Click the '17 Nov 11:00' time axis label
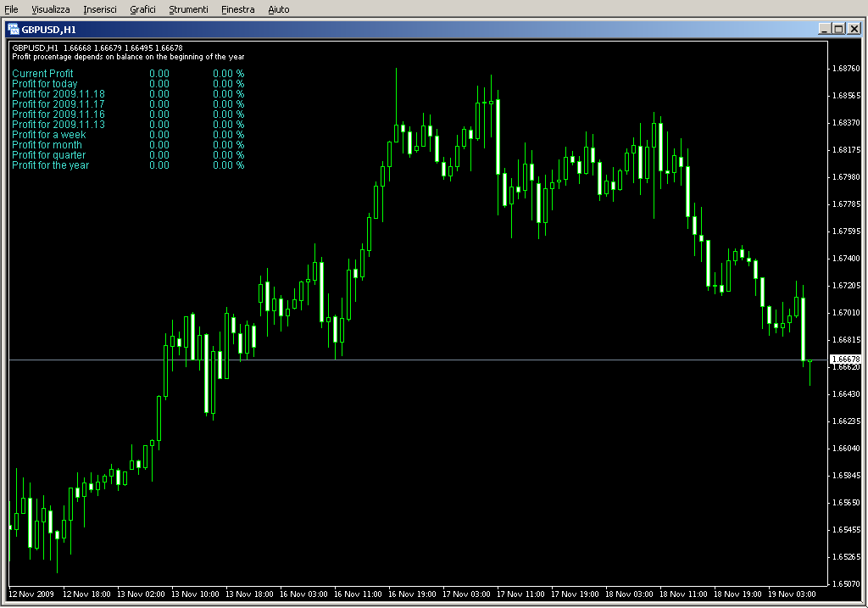Image resolution: width=868 pixels, height=608 pixels. 521,594
